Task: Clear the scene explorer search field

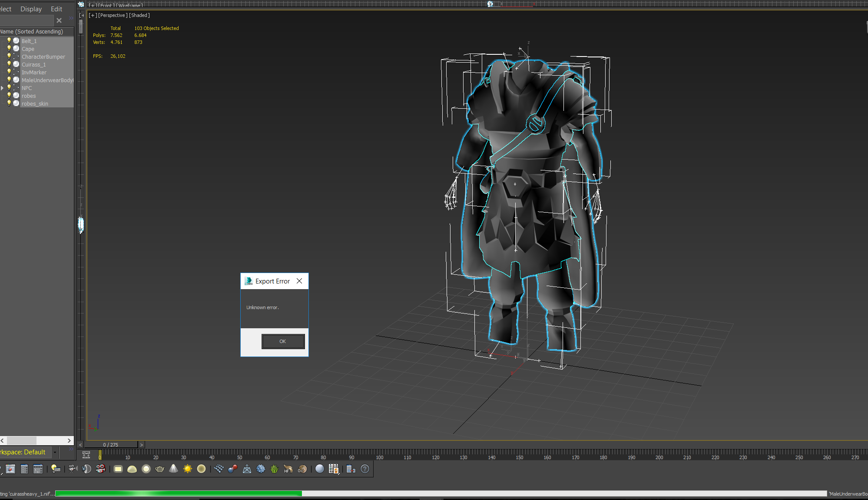Action: [59, 20]
